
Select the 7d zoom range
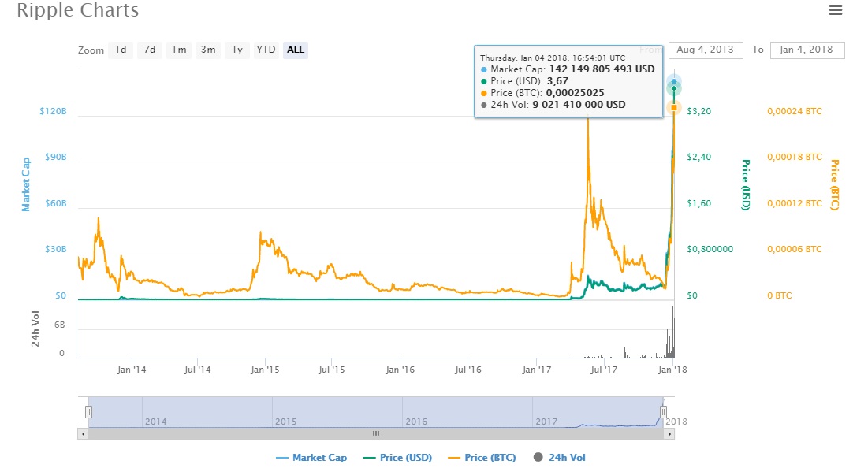coord(149,50)
